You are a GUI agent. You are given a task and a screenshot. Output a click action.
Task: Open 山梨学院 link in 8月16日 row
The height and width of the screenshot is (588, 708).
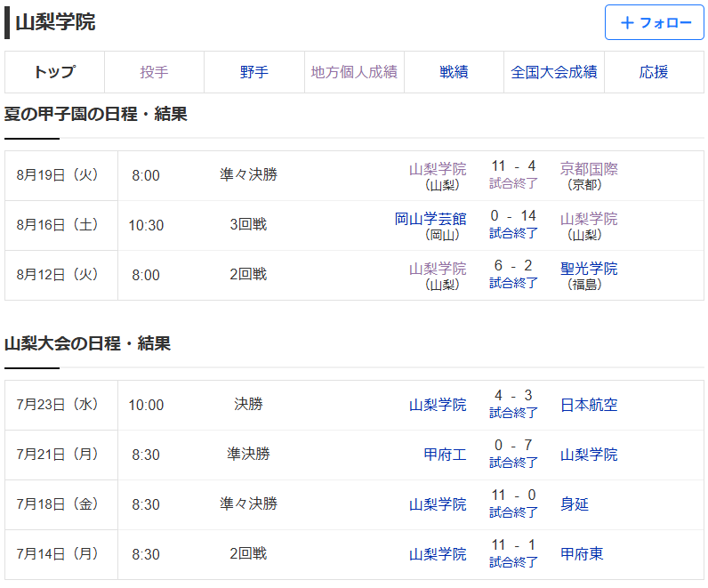click(589, 219)
